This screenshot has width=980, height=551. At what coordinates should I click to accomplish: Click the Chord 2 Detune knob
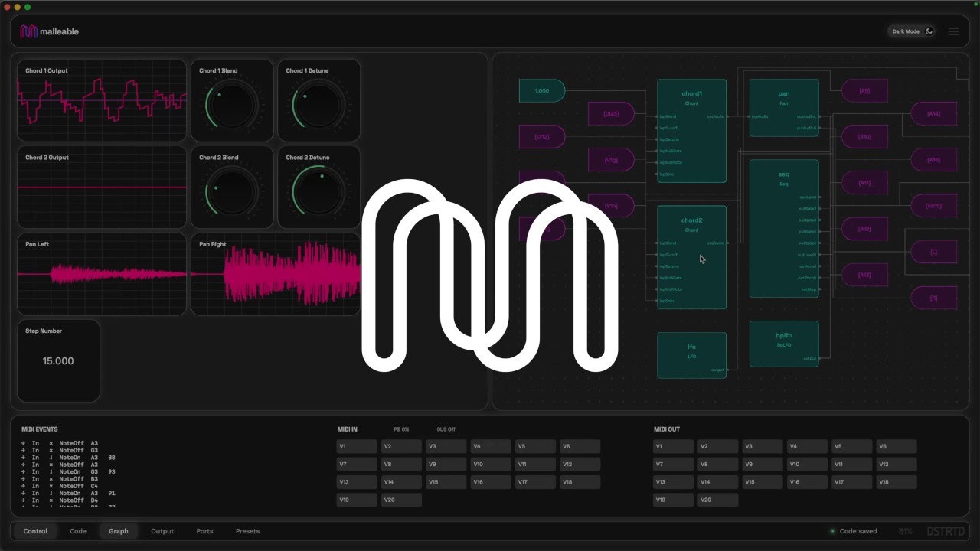coord(318,192)
